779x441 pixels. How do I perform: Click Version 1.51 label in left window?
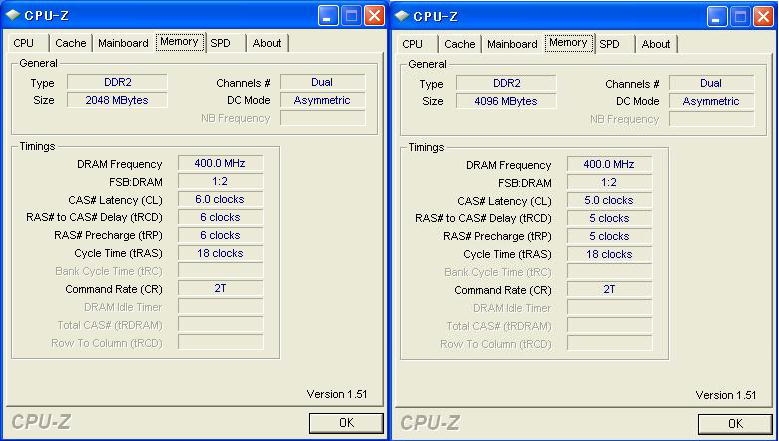pyautogui.click(x=337, y=394)
